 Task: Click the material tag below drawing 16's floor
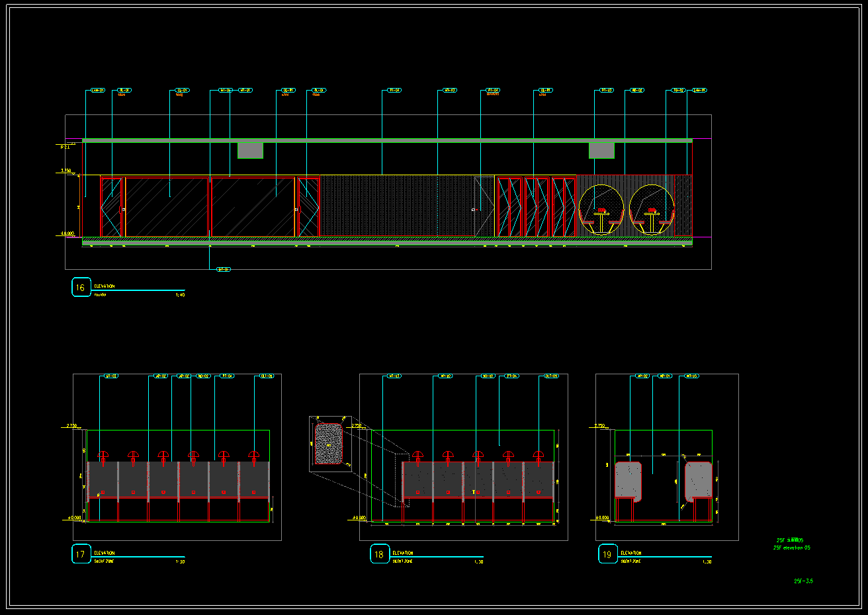(x=224, y=269)
